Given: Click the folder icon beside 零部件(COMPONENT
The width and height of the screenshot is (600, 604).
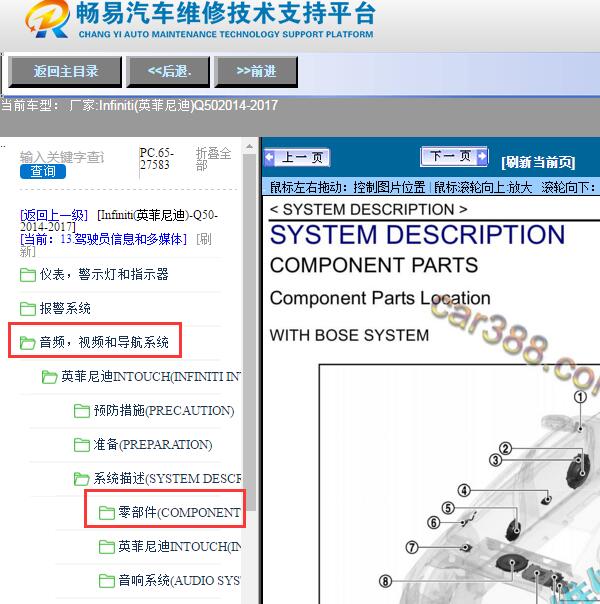Looking at the screenshot, I should [107, 513].
